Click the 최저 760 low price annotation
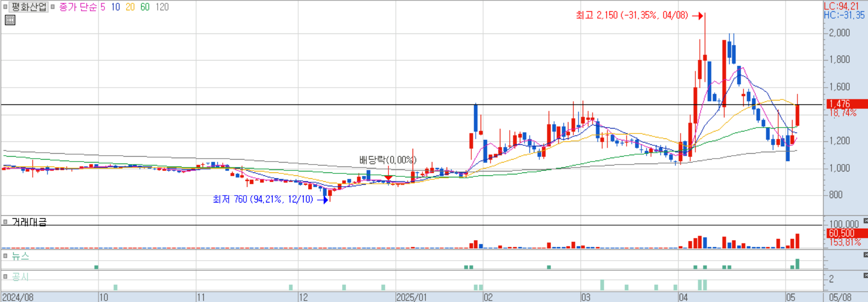 point(263,200)
